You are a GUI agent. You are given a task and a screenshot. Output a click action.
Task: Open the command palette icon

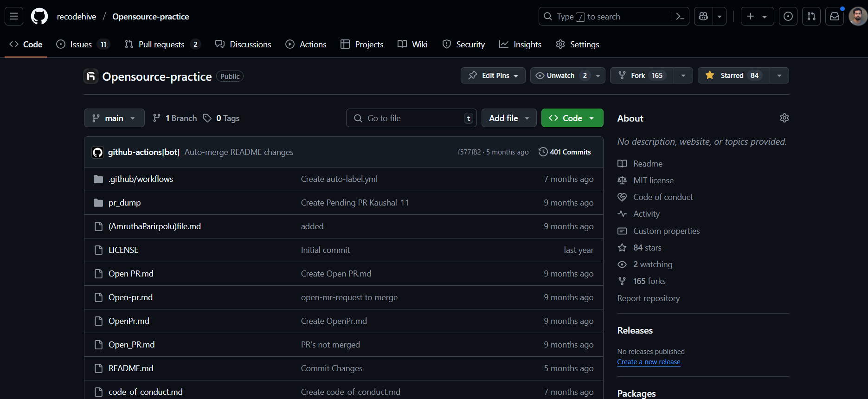click(680, 17)
